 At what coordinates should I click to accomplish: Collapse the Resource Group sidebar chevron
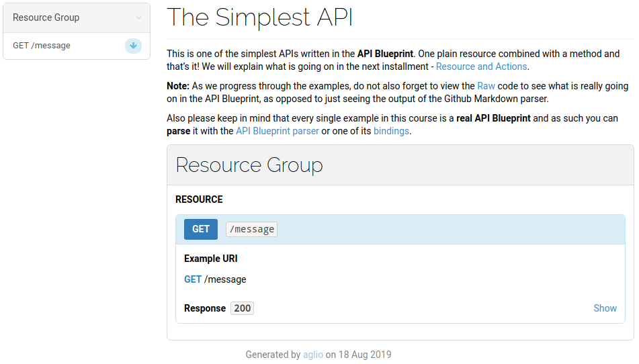(x=139, y=17)
